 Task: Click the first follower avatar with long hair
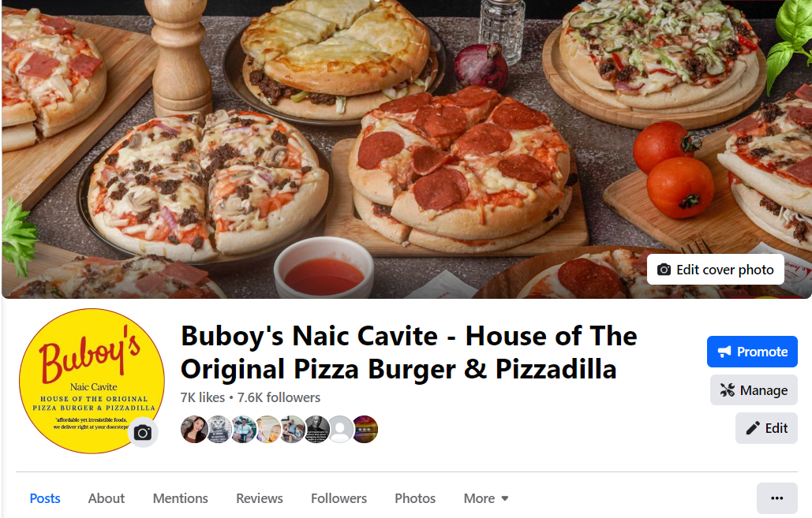coord(194,429)
